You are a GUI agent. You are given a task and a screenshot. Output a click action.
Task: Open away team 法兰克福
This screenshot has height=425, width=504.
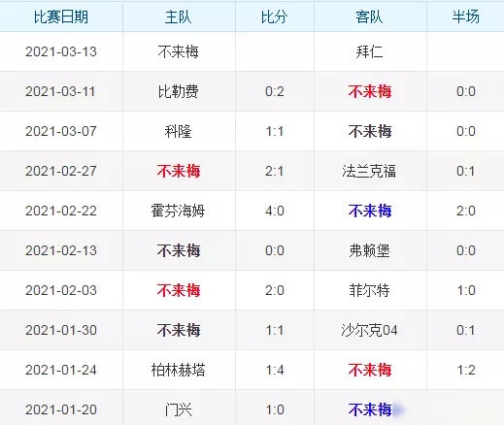click(369, 171)
